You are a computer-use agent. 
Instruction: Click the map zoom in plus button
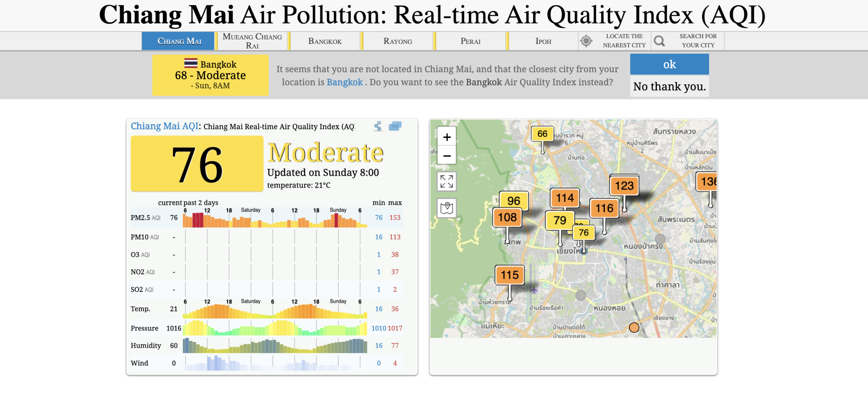pos(447,137)
